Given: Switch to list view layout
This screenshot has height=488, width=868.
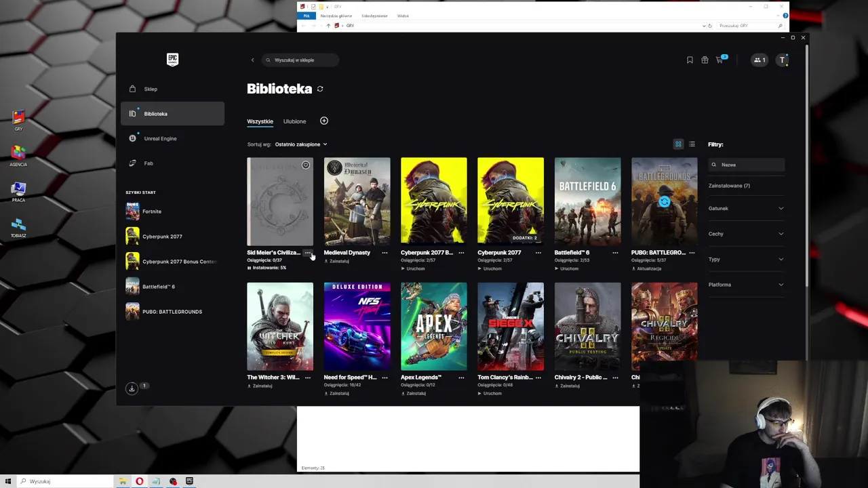Looking at the screenshot, I should (x=692, y=144).
